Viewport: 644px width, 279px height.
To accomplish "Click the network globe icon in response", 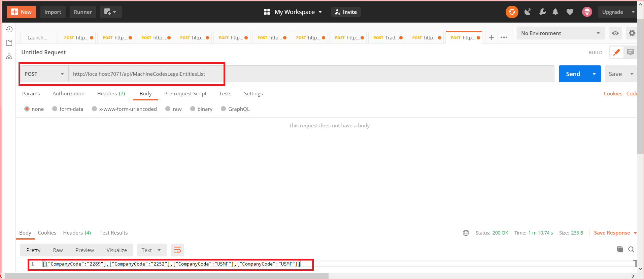I will pos(466,233).
